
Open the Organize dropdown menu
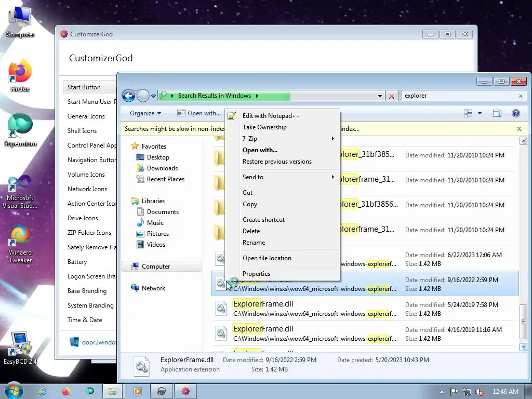pos(145,113)
